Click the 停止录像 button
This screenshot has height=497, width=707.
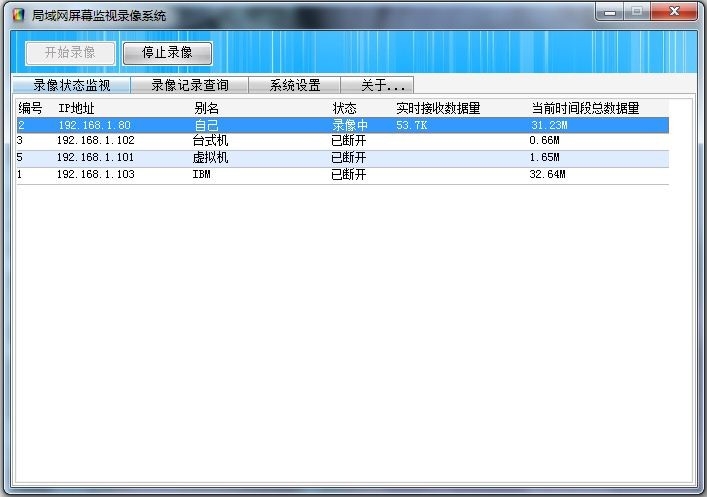tap(167, 53)
